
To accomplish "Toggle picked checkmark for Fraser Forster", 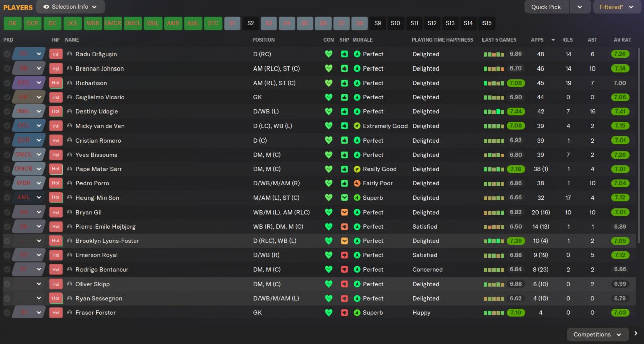I will (7, 313).
